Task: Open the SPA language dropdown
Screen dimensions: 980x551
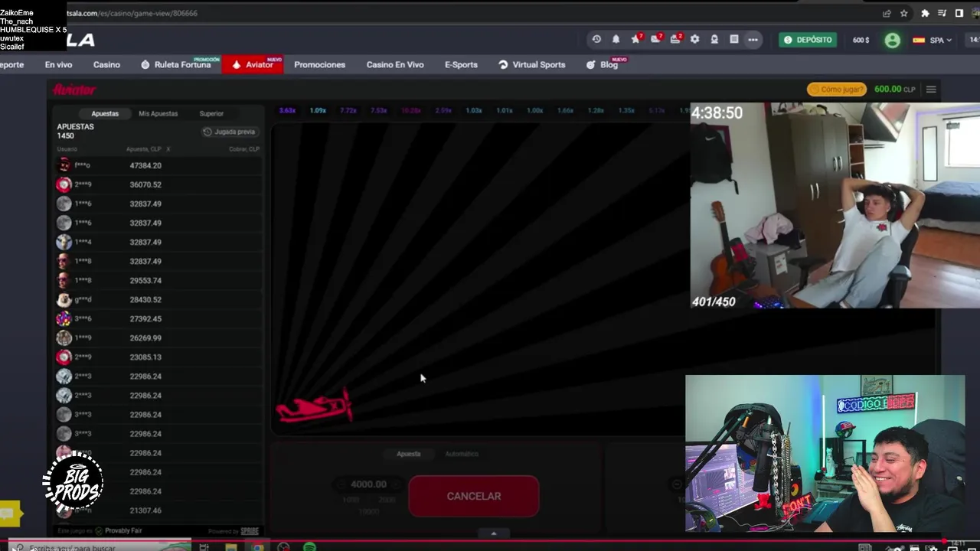Action: [933, 40]
